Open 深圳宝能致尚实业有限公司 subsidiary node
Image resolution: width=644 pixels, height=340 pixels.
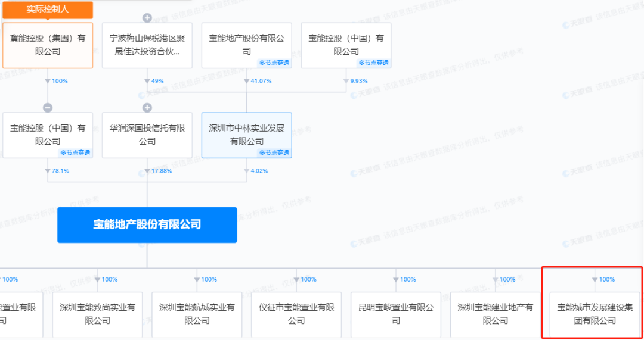pos(97,314)
